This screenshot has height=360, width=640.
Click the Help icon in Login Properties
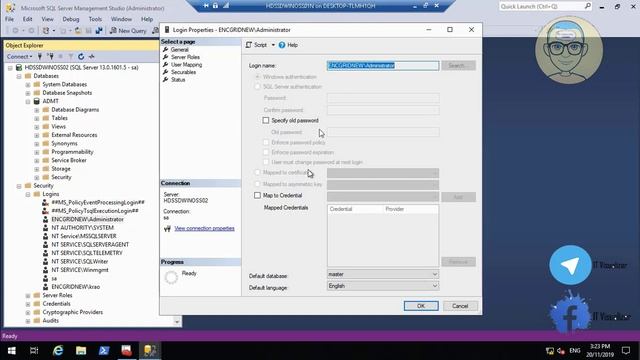click(x=282, y=45)
